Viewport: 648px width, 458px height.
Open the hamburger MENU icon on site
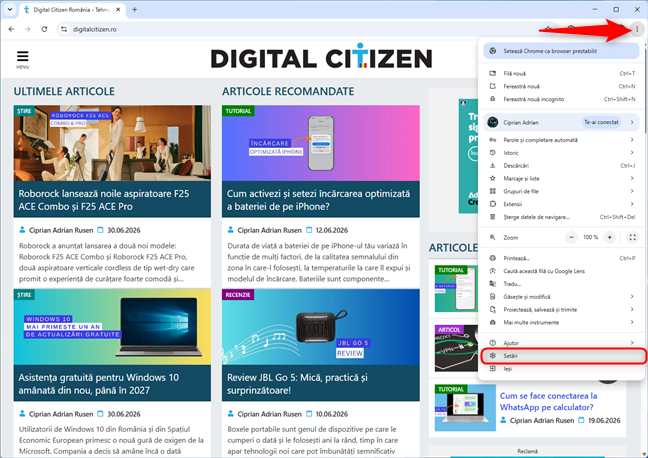pos(22,59)
